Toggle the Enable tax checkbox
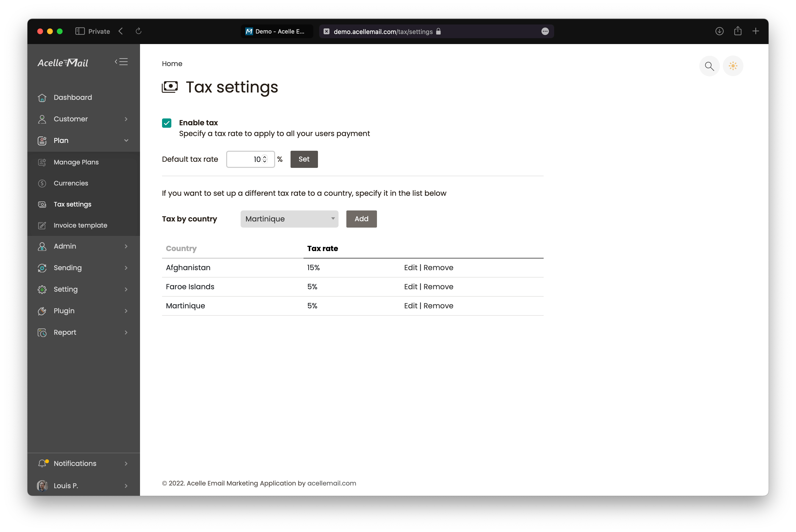Screen dimensions: 796x532 167,123
